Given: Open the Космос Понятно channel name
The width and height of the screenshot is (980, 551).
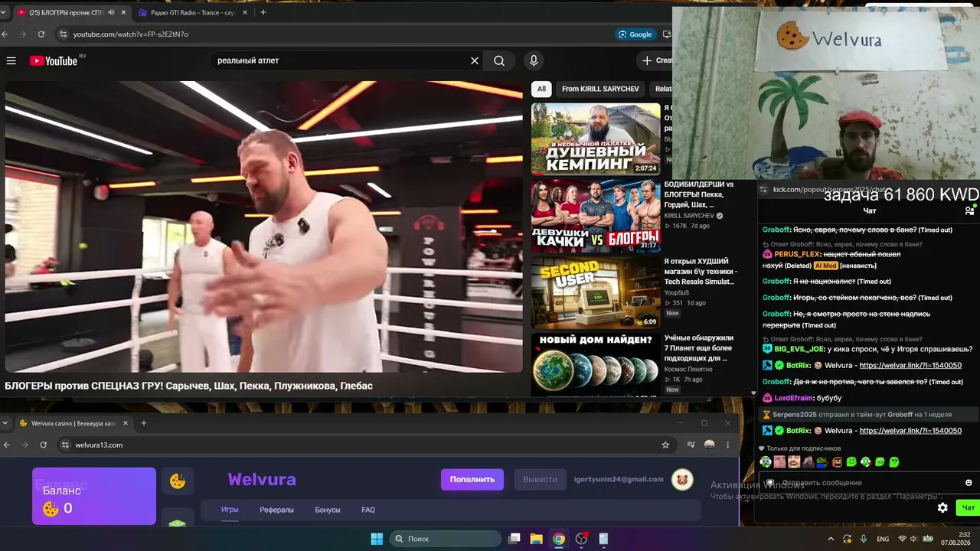Looking at the screenshot, I should coord(688,369).
